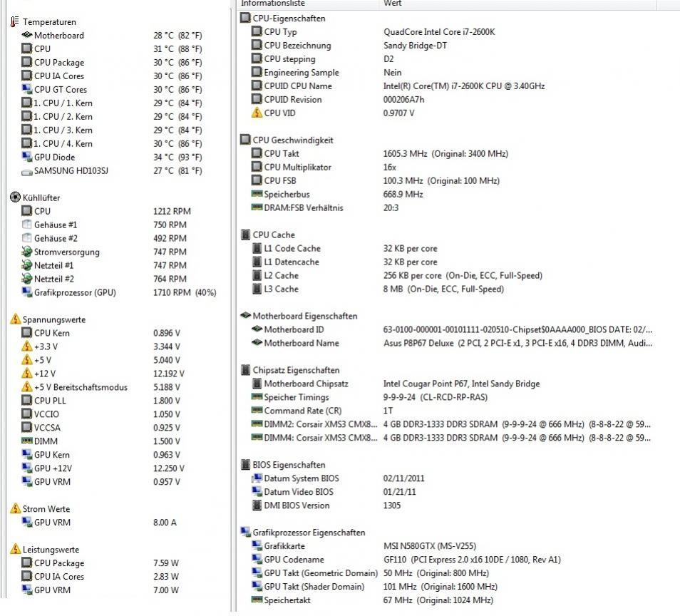Click the CPU GT Cores icon
This screenshot has height=616, width=680.
tap(27, 89)
